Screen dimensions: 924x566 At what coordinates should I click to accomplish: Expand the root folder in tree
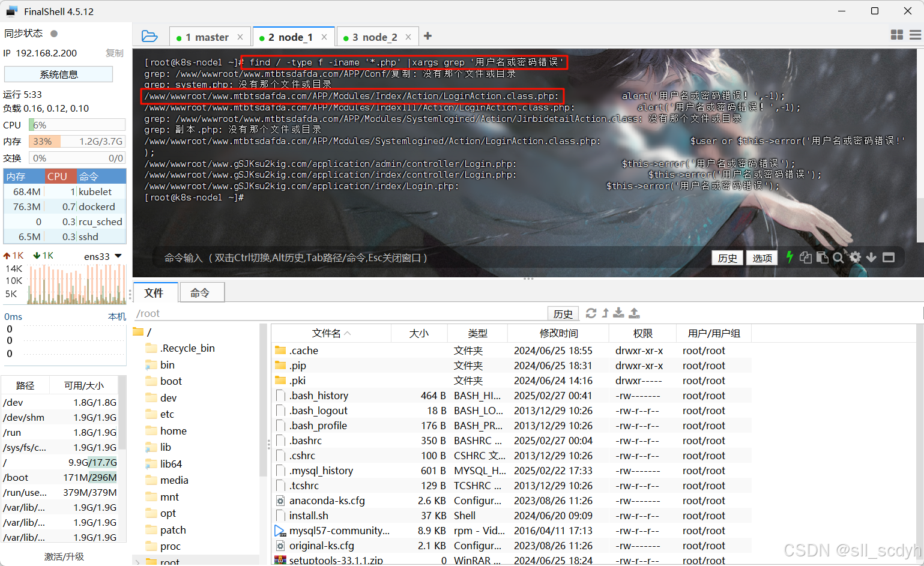coord(137,562)
